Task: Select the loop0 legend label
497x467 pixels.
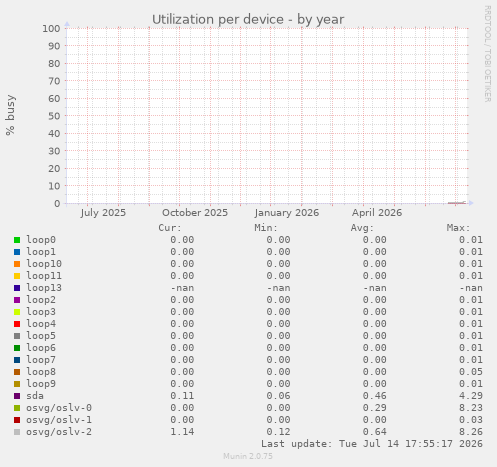Action: (41, 240)
